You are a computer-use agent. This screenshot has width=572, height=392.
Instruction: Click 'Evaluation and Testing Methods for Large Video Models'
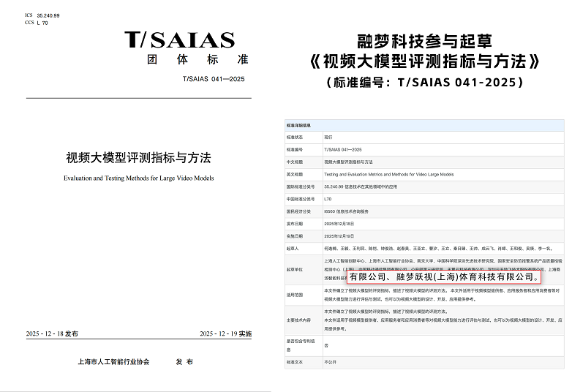click(139, 178)
